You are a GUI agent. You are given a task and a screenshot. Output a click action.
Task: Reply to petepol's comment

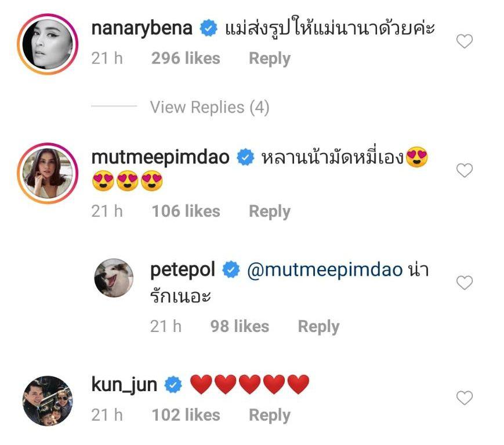tap(318, 327)
